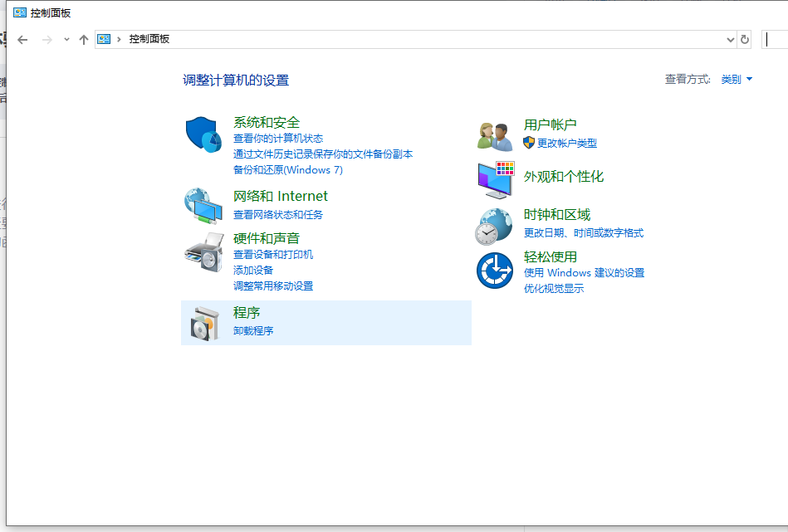Image resolution: width=788 pixels, height=532 pixels.
Task: Click the 时钟和区域 clock icon
Action: coord(494,224)
